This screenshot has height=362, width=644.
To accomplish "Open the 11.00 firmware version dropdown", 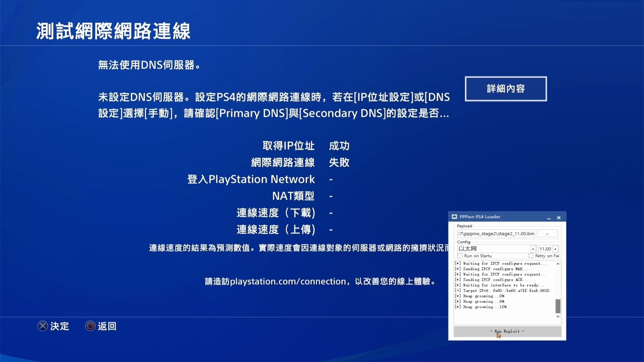I will coord(555,249).
